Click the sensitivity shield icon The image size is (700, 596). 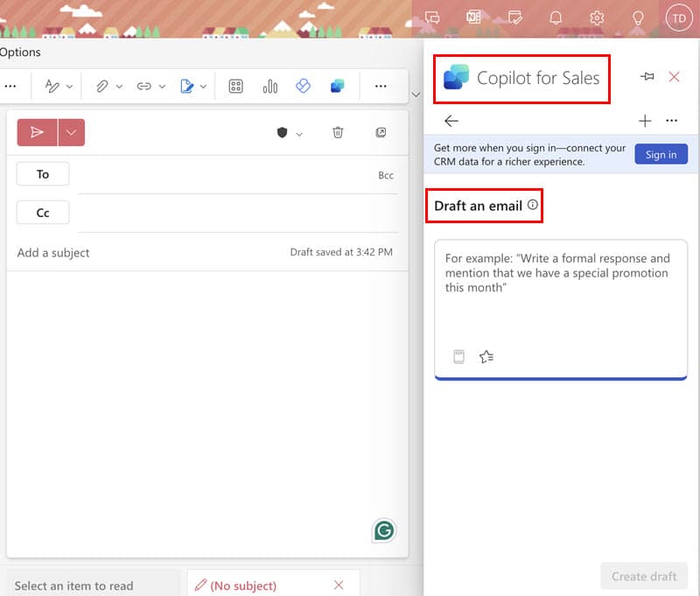click(x=282, y=133)
